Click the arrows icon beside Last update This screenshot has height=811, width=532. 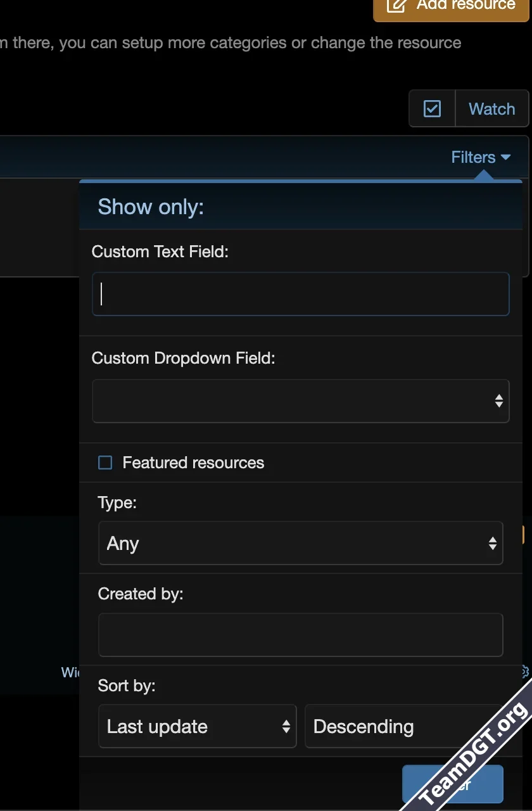[x=285, y=726]
